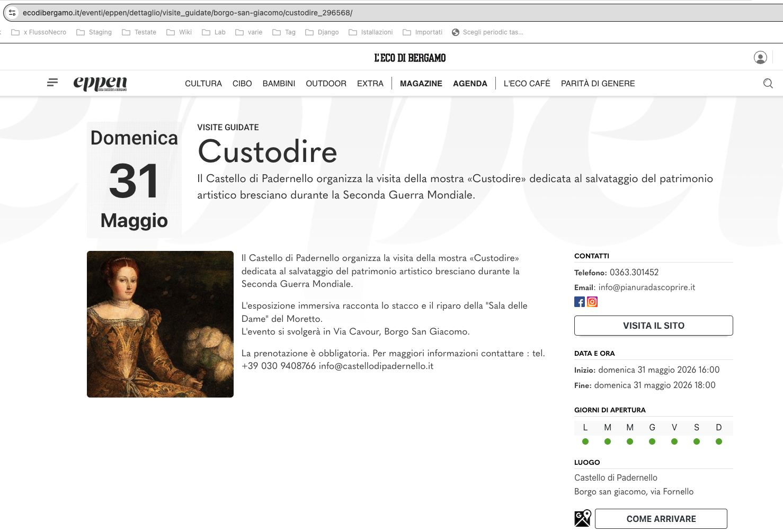
Task: Click the info@pianuradascoprire.it email link
Action: pos(646,287)
